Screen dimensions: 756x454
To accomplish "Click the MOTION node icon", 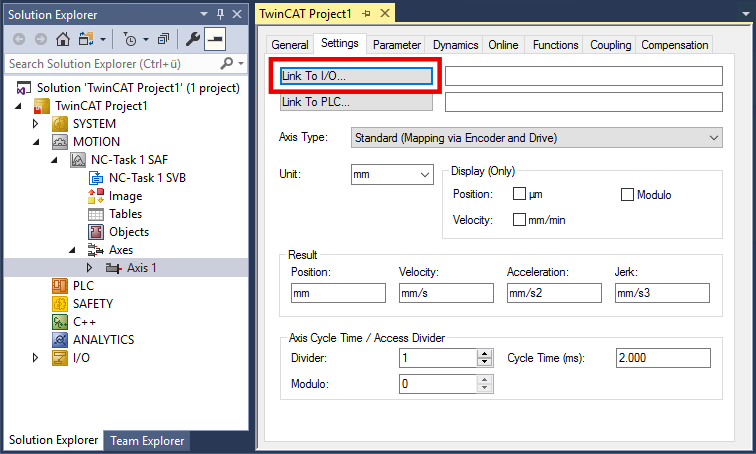I will coord(60,142).
